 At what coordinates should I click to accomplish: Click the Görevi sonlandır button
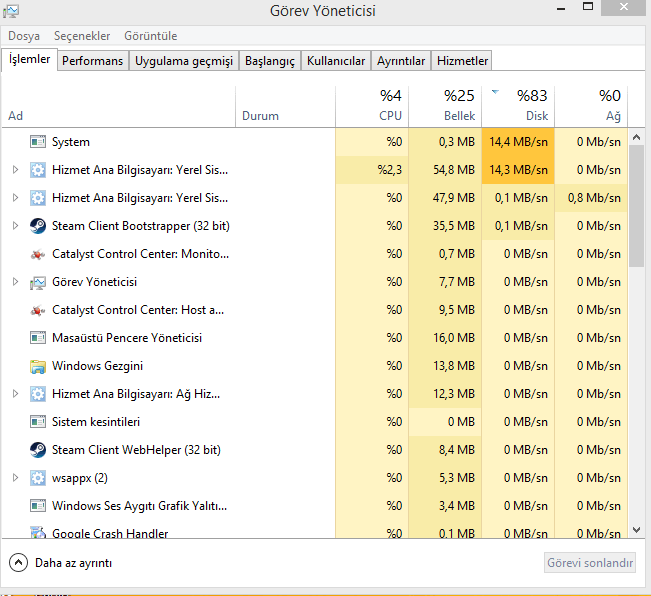[590, 563]
